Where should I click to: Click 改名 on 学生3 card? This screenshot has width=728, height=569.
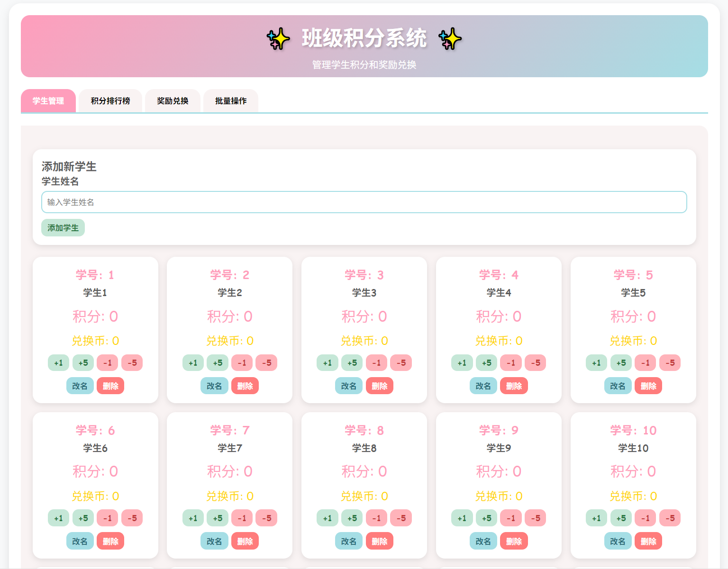pos(349,386)
